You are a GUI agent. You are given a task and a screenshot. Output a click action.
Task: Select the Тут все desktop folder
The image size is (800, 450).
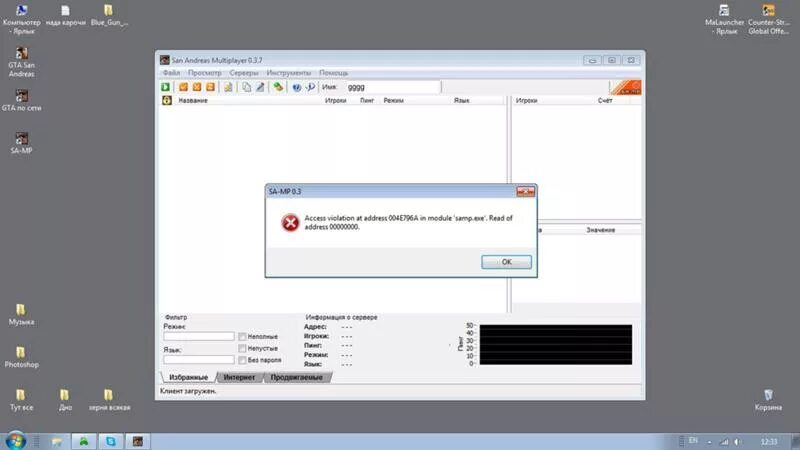click(21, 400)
